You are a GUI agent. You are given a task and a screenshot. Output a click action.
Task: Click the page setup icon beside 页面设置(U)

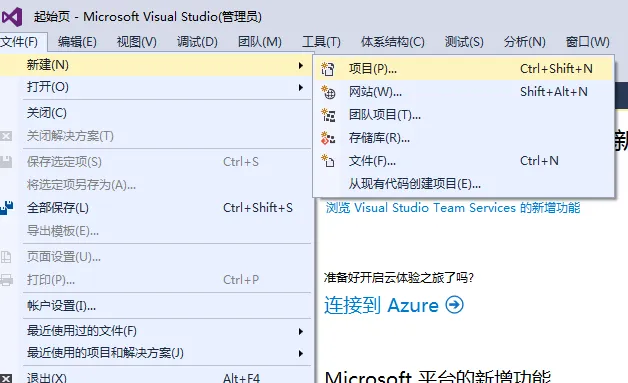click(x=6, y=257)
